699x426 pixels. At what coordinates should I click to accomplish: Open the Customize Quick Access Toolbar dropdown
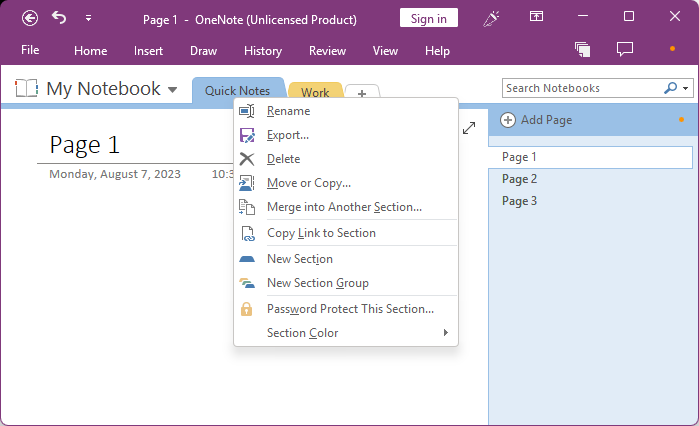pos(88,18)
